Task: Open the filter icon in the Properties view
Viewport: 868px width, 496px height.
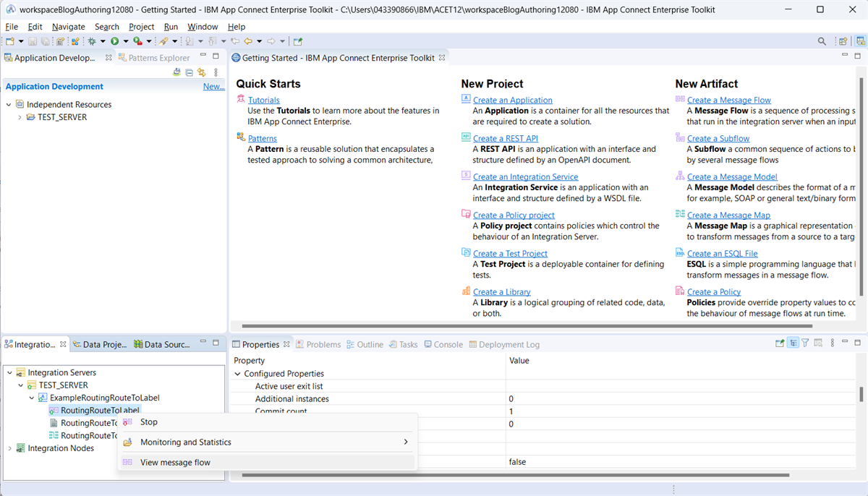Action: tap(805, 342)
